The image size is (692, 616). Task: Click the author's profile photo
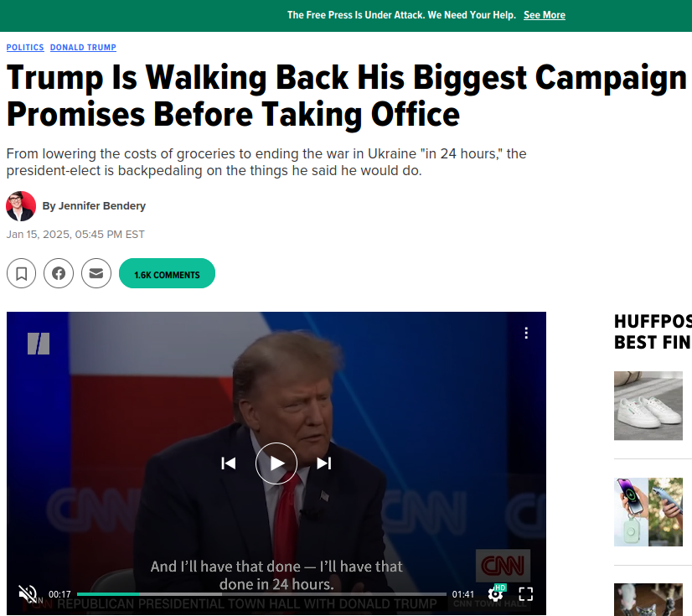pos(21,206)
